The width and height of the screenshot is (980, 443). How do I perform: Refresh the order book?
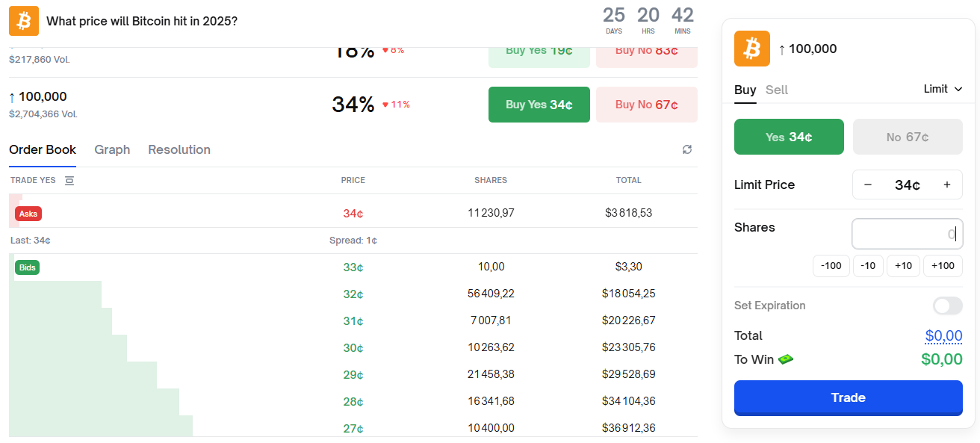pos(686,149)
